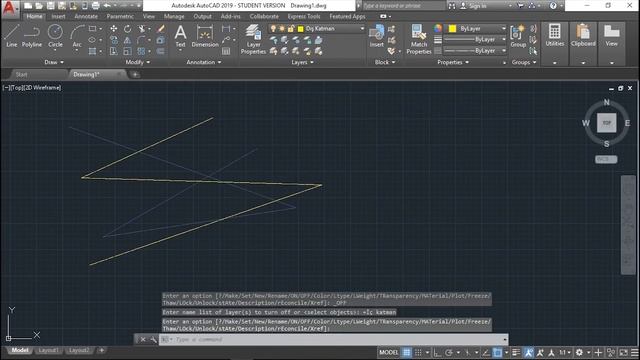This screenshot has height=360, width=640.
Task: Select the Arc tool
Action: [x=77, y=37]
